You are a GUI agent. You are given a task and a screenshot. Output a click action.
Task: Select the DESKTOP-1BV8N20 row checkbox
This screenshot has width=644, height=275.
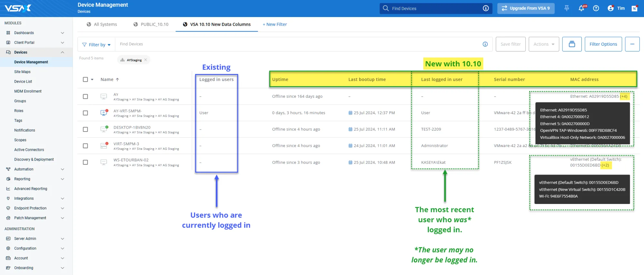tap(85, 129)
